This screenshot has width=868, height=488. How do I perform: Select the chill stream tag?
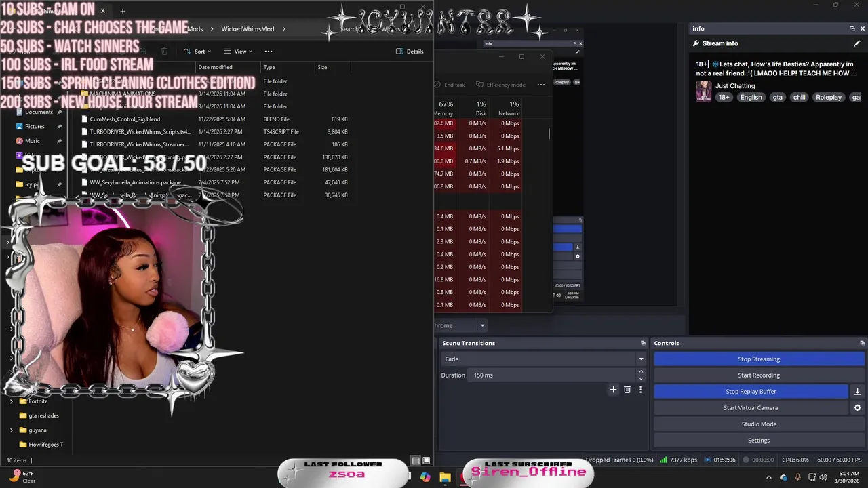(x=800, y=97)
